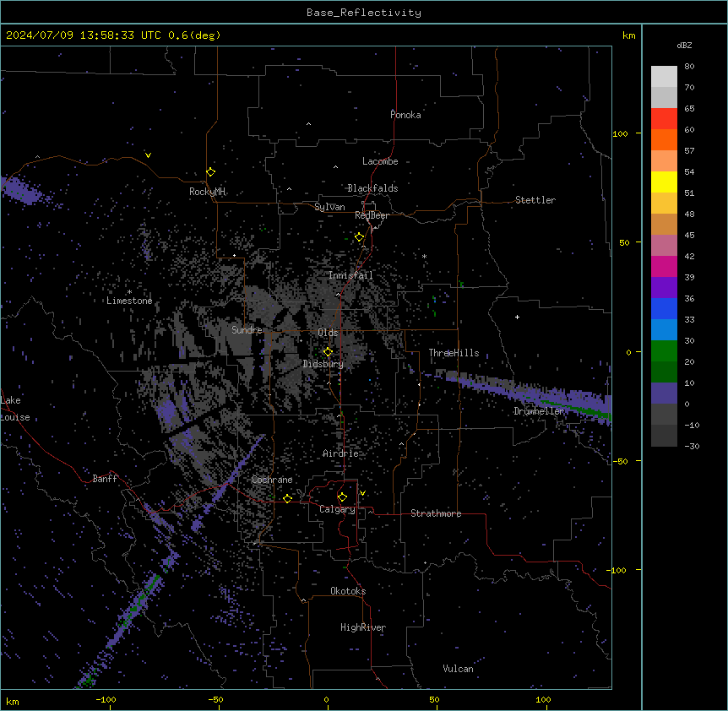This screenshot has width=728, height=711.
Task: Click the white asterisk marker above Limestone
Action: [x=129, y=292]
